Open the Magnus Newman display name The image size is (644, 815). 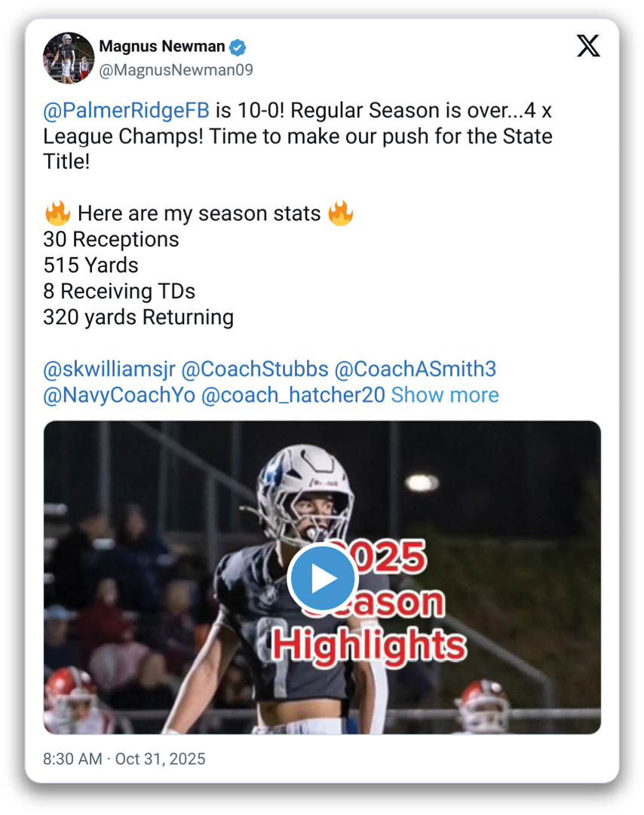(161, 46)
